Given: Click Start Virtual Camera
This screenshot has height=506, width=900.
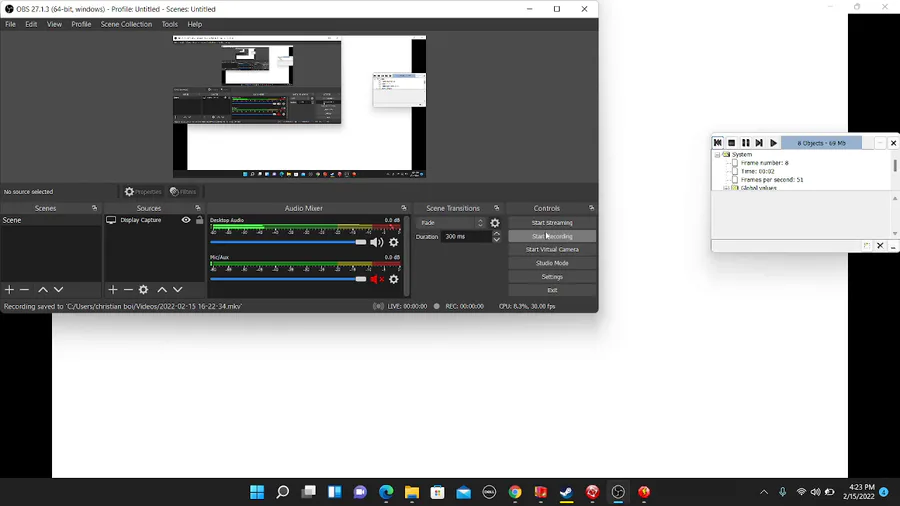Looking at the screenshot, I should (x=552, y=250).
